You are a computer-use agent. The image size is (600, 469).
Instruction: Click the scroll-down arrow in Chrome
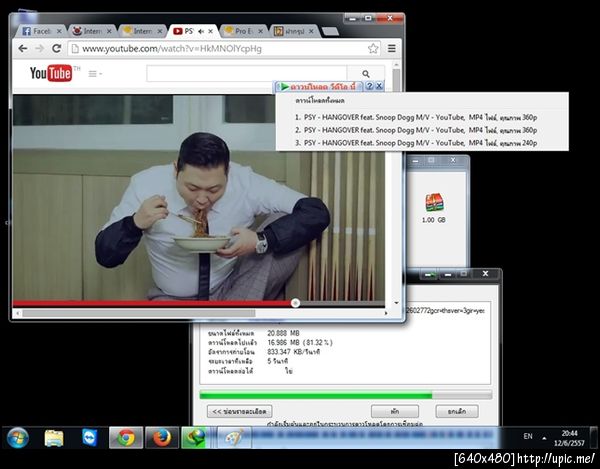click(396, 303)
